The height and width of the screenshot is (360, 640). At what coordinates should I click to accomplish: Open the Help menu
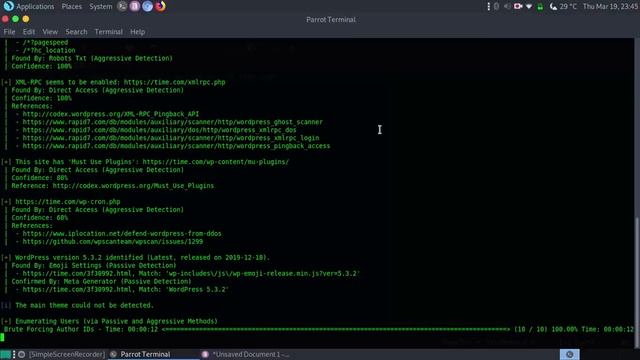click(138, 32)
